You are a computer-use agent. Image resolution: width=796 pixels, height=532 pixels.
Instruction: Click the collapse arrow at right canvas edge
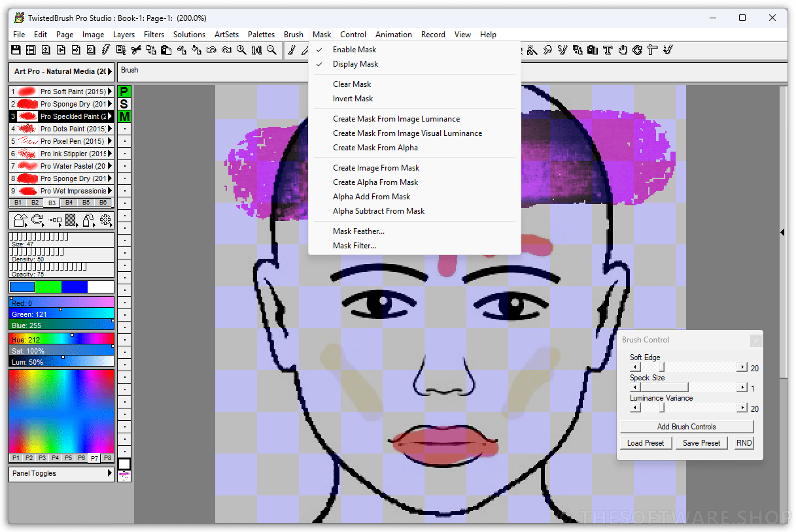(x=783, y=232)
